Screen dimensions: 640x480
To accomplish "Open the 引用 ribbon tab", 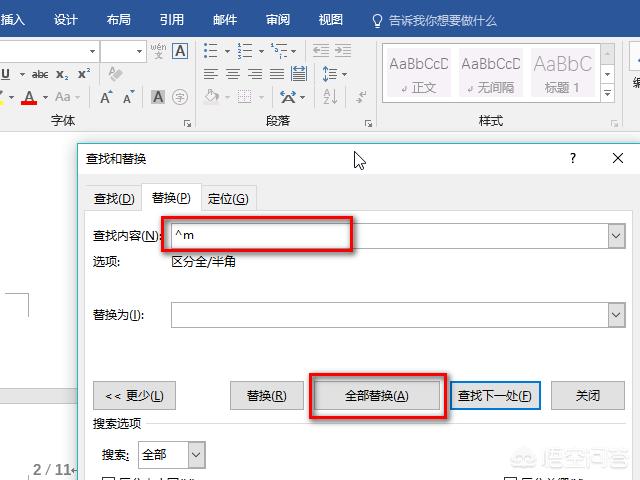I will [171, 20].
